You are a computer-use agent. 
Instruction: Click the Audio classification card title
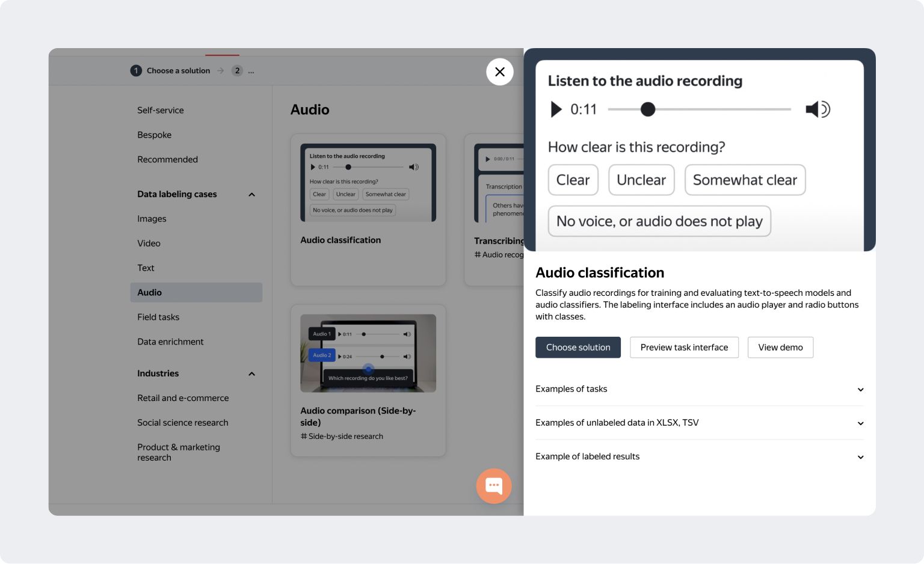(340, 240)
